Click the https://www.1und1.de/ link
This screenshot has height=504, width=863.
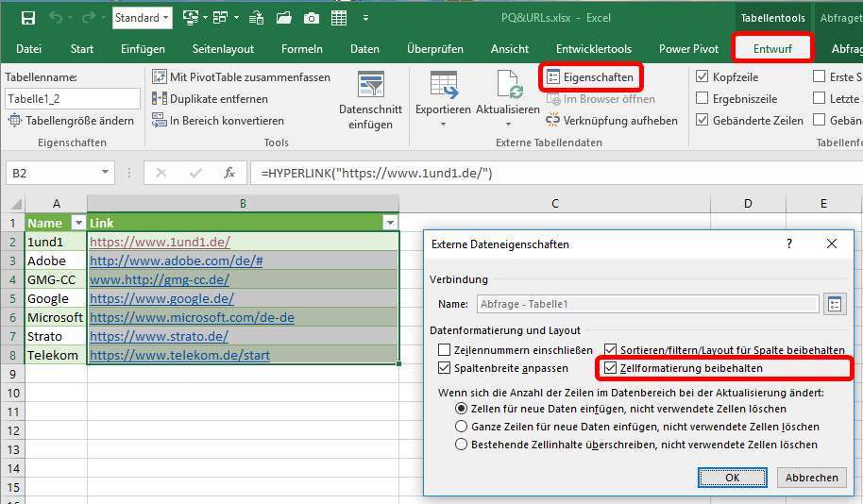click(x=160, y=242)
